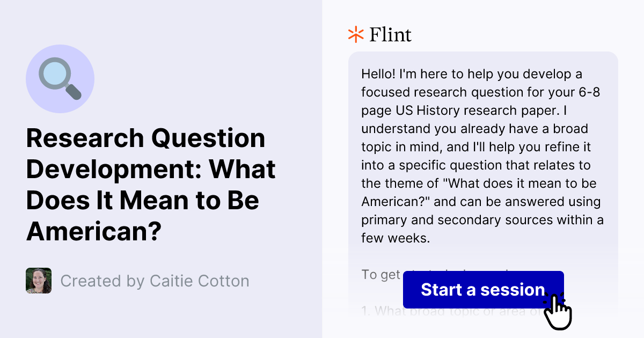Select the magnifying glass topic icon
The image size is (644, 338).
[x=59, y=77]
